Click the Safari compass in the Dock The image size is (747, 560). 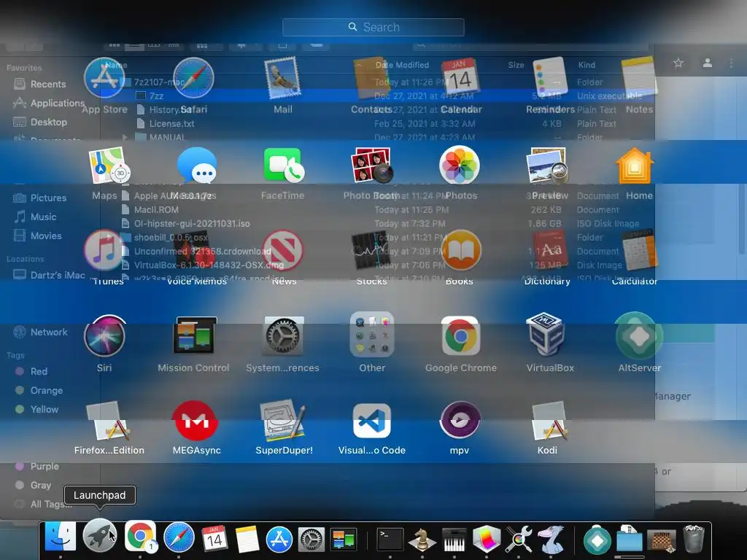(179, 537)
